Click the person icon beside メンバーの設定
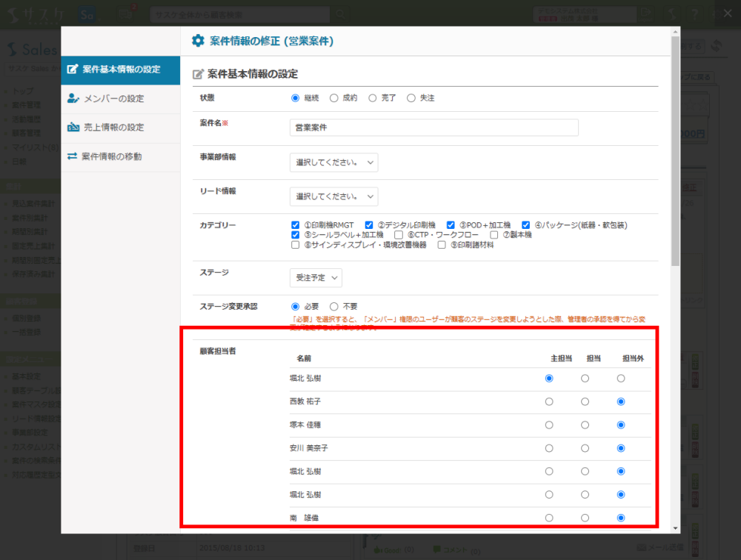The width and height of the screenshot is (741, 560). click(x=73, y=99)
